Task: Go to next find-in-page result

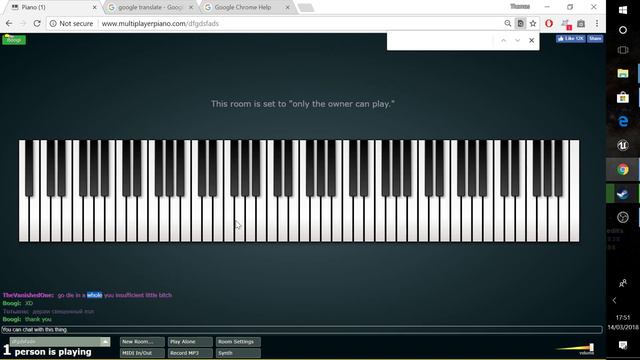Action: [517, 40]
